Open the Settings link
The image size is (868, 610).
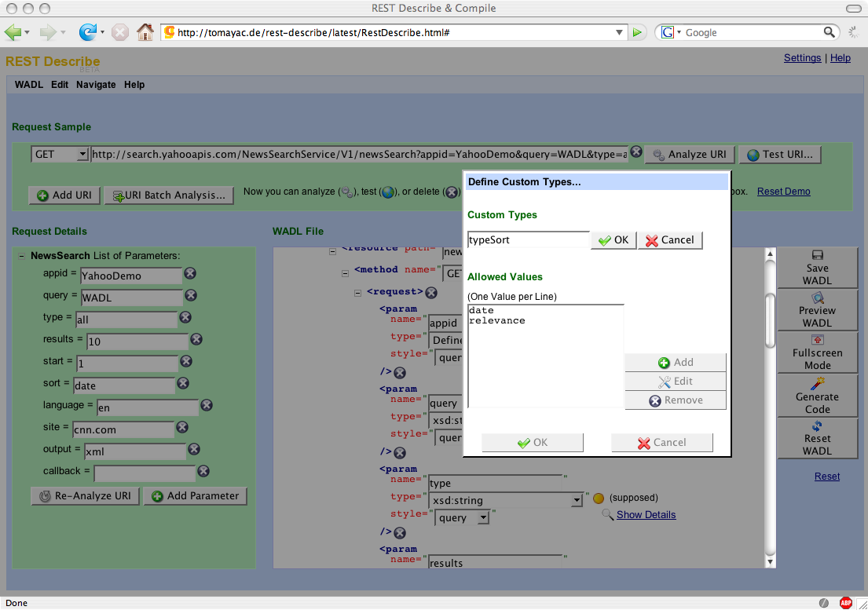pos(802,58)
